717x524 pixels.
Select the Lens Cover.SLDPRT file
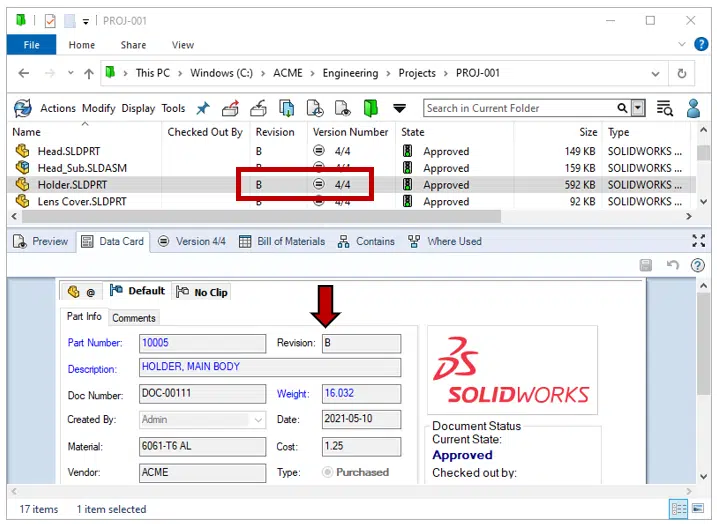pyautogui.click(x=82, y=202)
